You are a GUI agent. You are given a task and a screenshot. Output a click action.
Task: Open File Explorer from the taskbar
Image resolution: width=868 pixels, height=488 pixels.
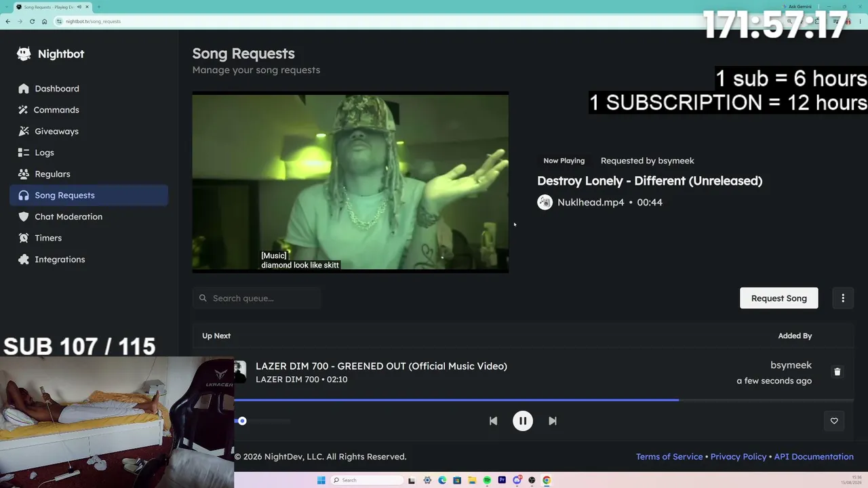(472, 481)
